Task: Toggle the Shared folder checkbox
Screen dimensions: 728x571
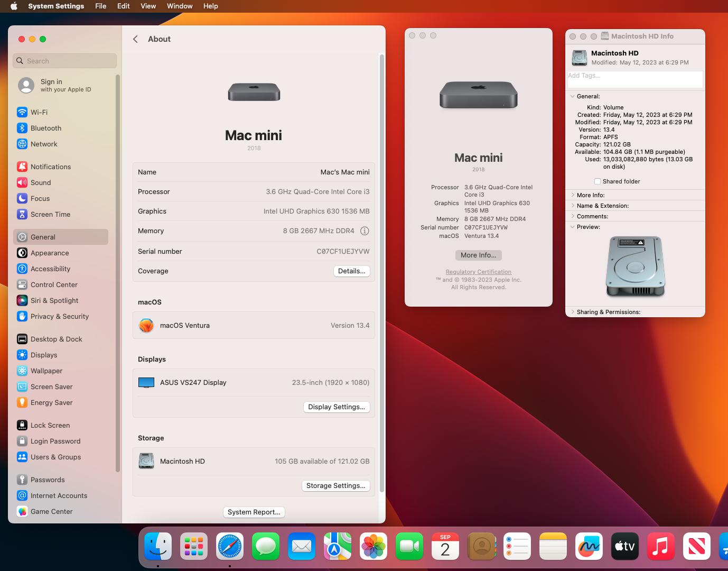Action: 598,181
